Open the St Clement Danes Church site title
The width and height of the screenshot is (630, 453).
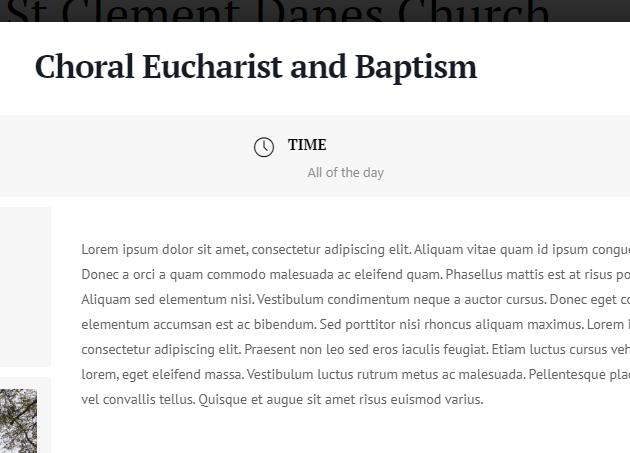coord(278,11)
